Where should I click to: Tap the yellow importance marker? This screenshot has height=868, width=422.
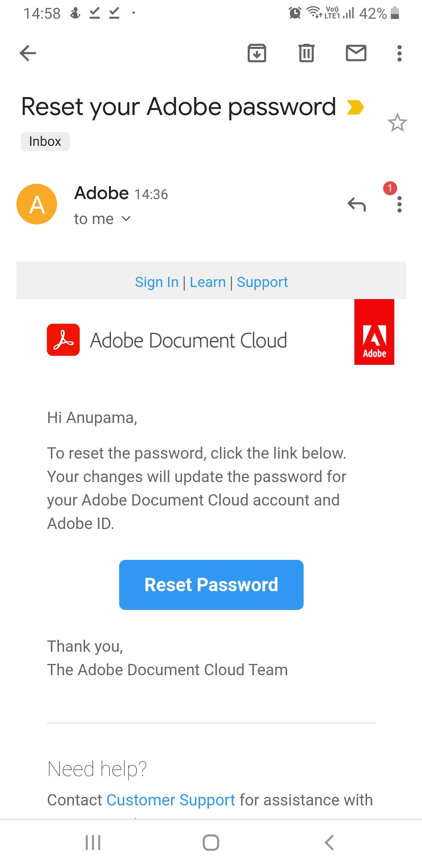pyautogui.click(x=355, y=108)
